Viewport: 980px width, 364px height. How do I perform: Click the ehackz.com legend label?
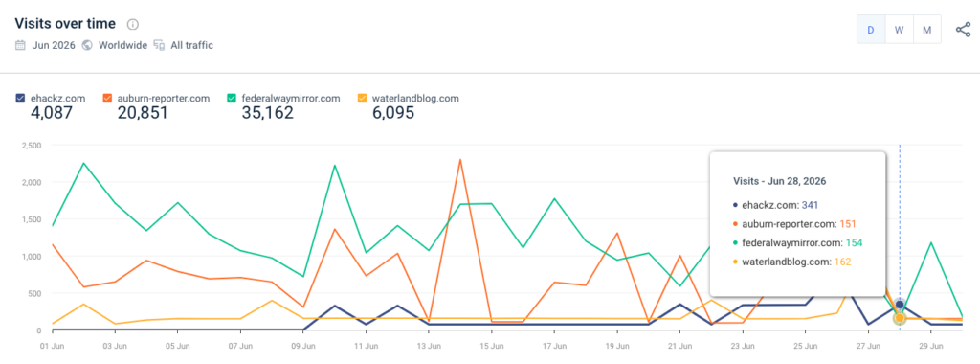(x=57, y=99)
